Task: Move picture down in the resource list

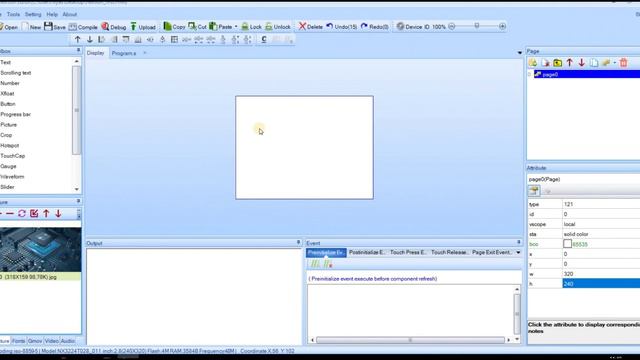Action: coord(58,213)
